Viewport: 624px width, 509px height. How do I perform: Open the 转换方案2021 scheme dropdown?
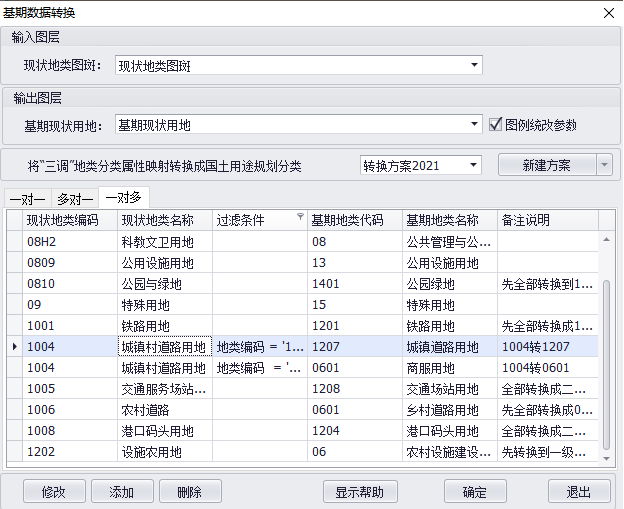tap(474, 165)
